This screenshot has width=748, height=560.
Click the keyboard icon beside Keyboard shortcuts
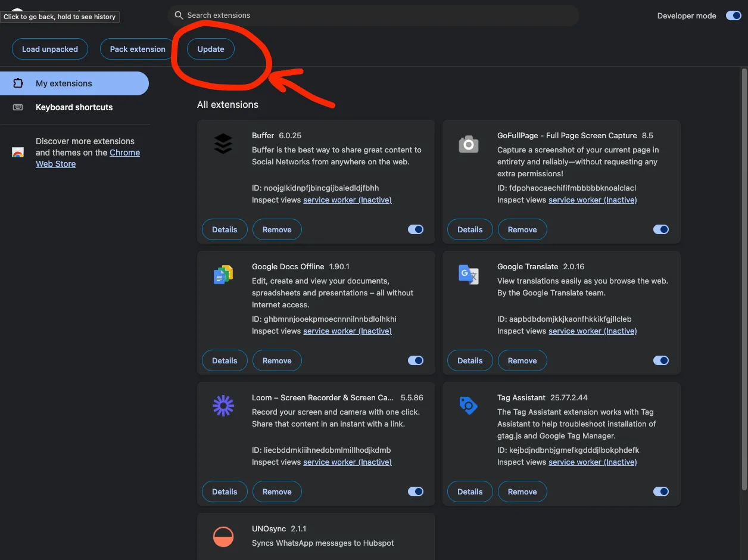pos(17,107)
